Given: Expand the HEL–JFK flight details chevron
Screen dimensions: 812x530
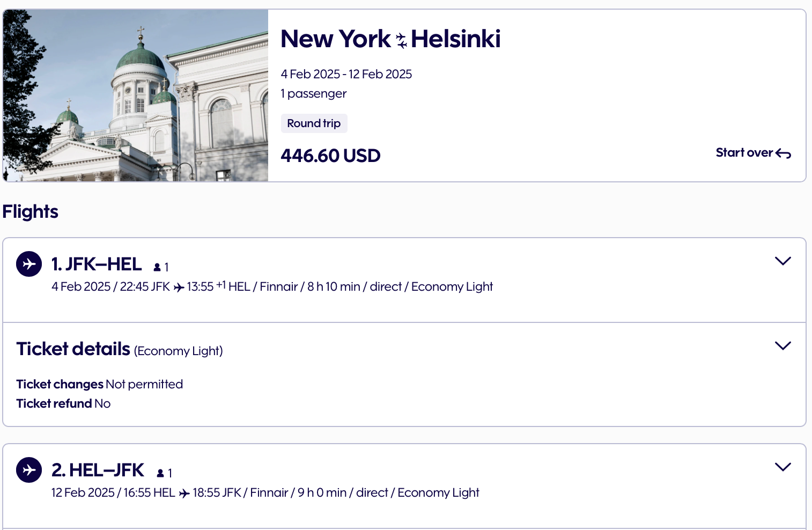Looking at the screenshot, I should (x=783, y=467).
